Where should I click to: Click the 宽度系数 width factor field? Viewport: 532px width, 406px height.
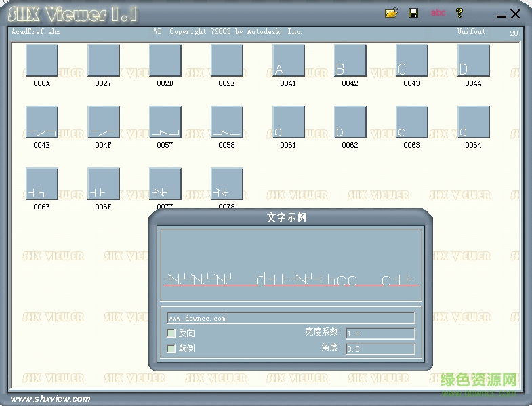point(380,333)
